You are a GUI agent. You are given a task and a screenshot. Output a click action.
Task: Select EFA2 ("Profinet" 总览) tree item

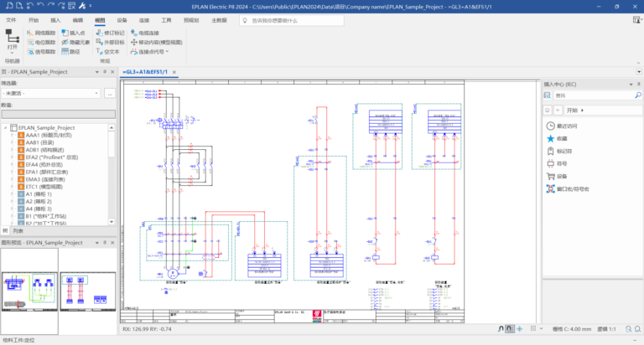pos(52,157)
